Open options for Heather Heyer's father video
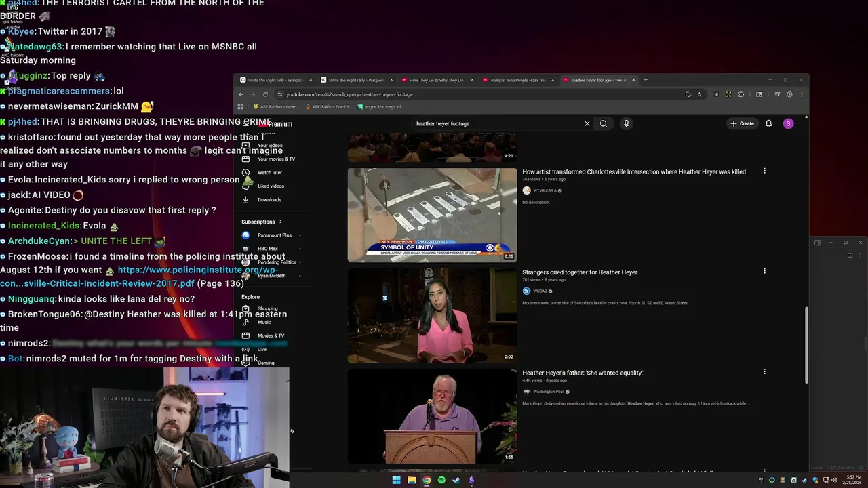 (x=764, y=371)
